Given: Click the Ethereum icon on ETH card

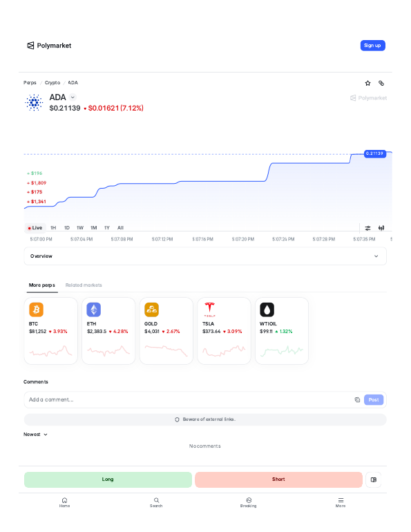Looking at the screenshot, I should pyautogui.click(x=93, y=310).
